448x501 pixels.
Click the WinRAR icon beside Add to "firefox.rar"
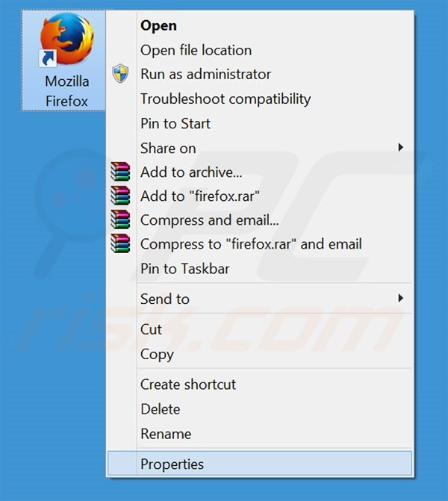click(120, 196)
